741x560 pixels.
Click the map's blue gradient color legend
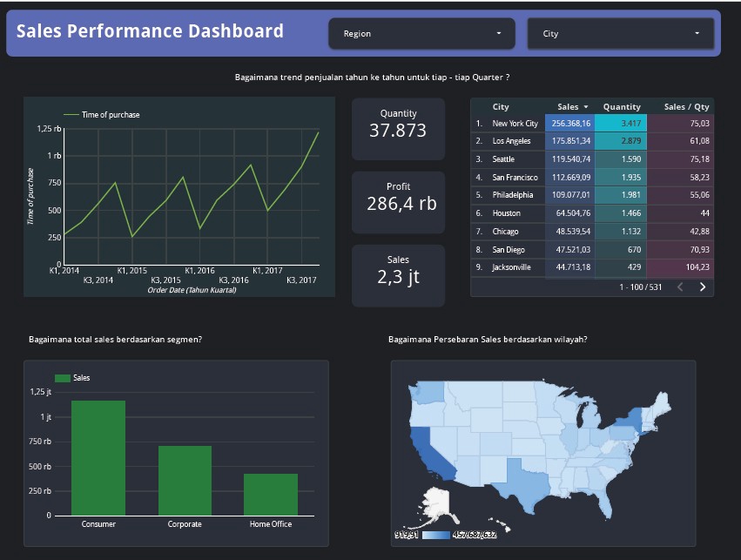pos(435,535)
